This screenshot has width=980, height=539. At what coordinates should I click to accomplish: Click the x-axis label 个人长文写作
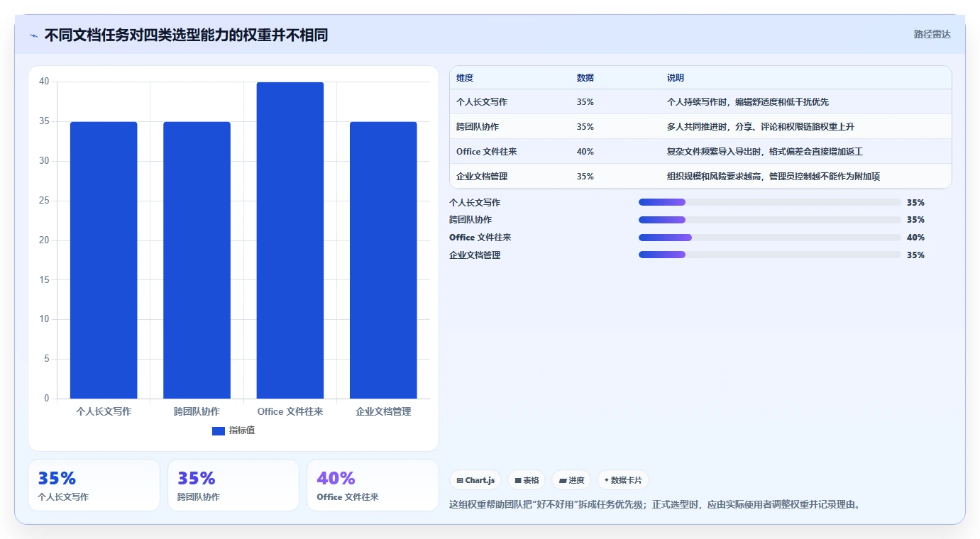[104, 411]
